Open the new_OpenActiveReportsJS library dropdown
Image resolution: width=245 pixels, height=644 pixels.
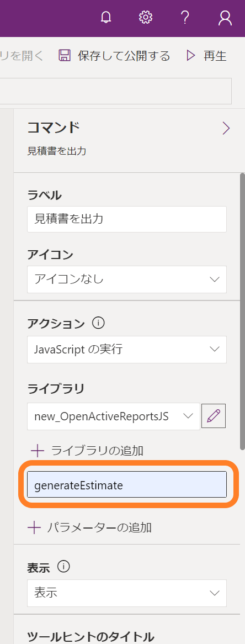click(x=114, y=416)
